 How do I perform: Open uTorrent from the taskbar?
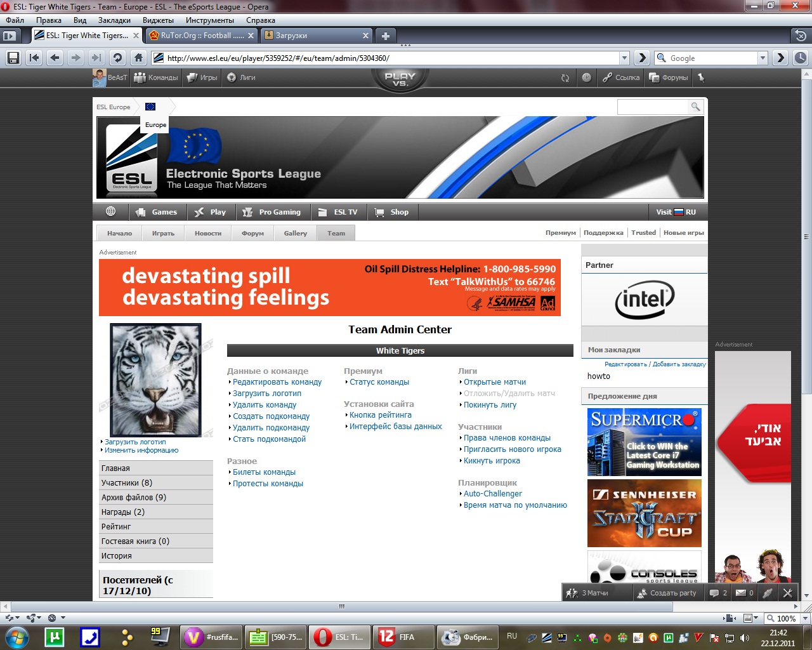[x=55, y=637]
